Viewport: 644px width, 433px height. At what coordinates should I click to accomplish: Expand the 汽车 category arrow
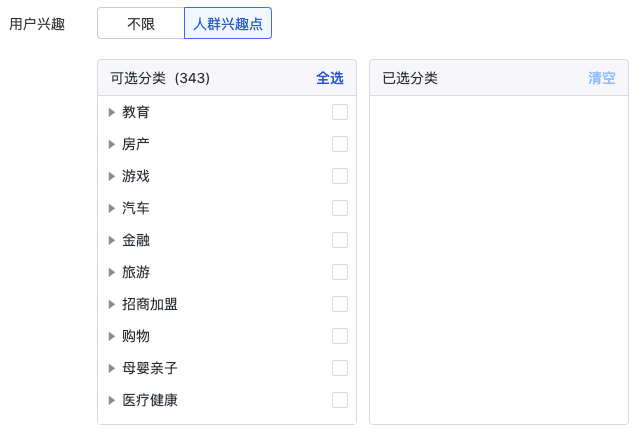[x=111, y=208]
